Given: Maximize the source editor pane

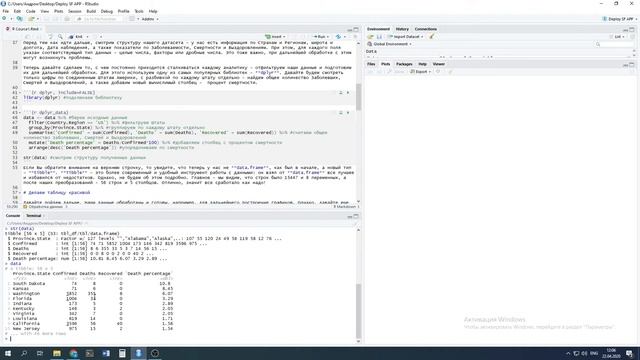Looking at the screenshot, I should pos(356,29).
